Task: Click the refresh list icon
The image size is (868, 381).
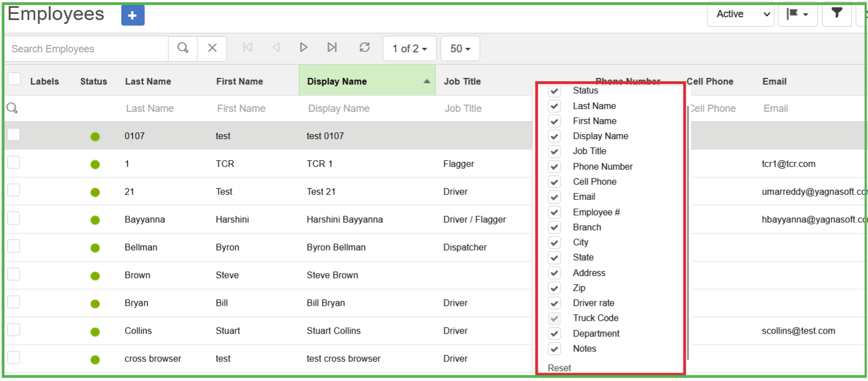Action: [x=365, y=48]
